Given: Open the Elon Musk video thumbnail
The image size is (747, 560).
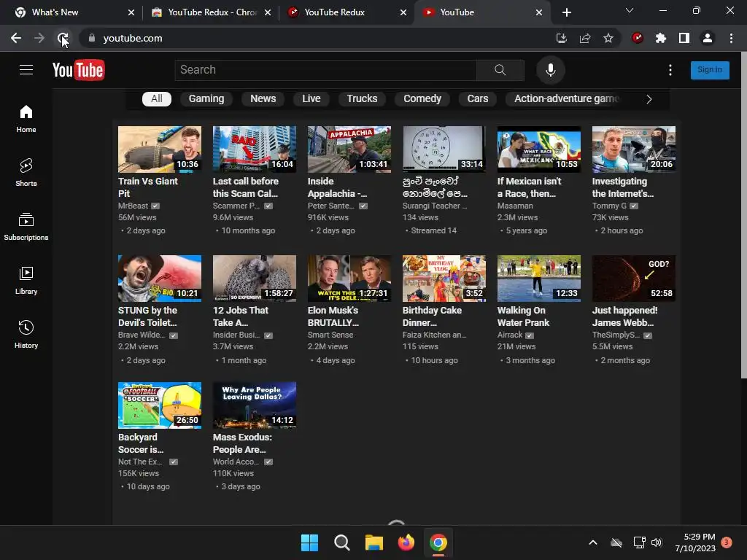Looking at the screenshot, I should point(349,278).
